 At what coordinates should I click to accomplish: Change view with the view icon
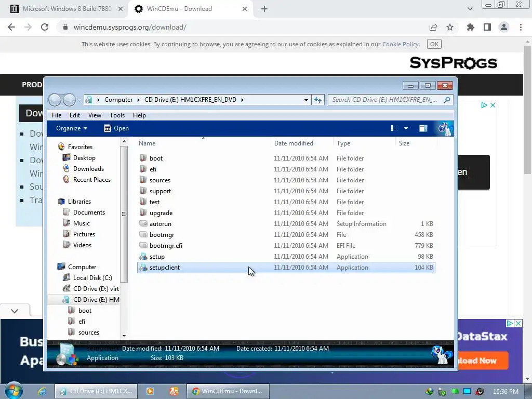click(x=394, y=128)
